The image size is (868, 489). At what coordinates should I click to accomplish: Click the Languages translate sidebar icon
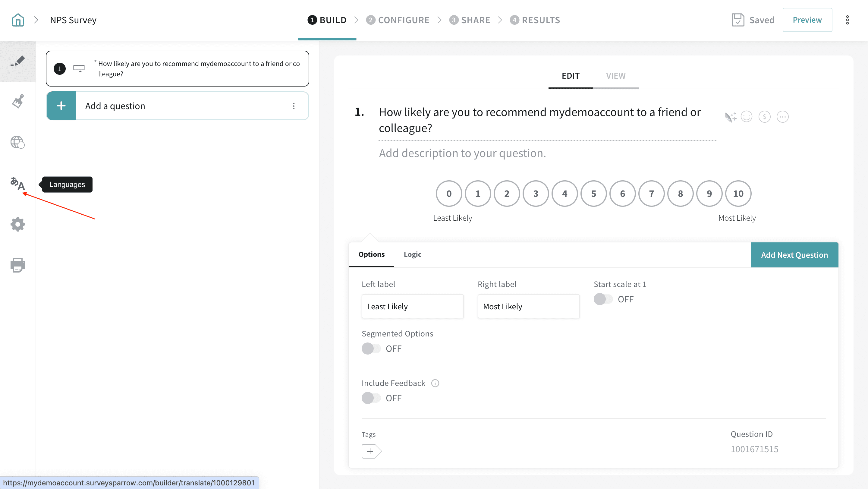(x=17, y=184)
